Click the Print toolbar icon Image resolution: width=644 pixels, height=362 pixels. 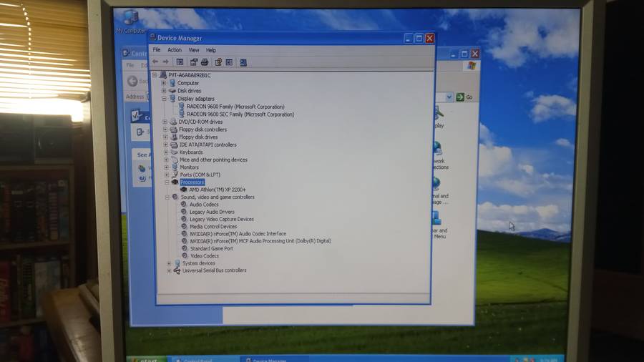[205, 62]
